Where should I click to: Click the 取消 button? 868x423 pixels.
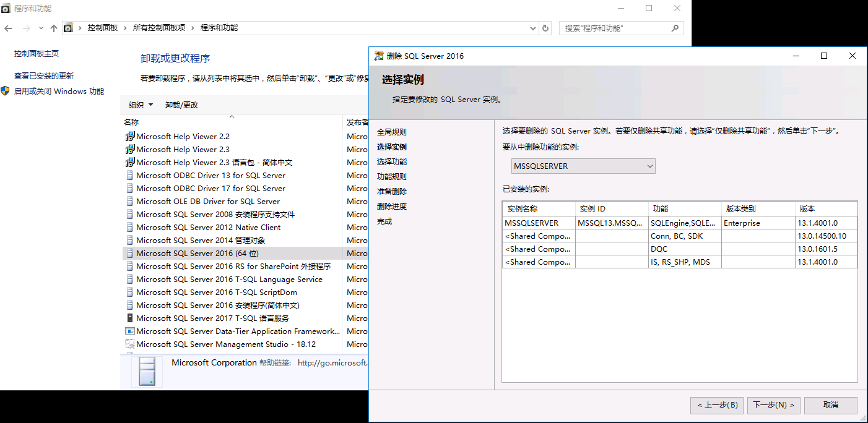pos(831,405)
